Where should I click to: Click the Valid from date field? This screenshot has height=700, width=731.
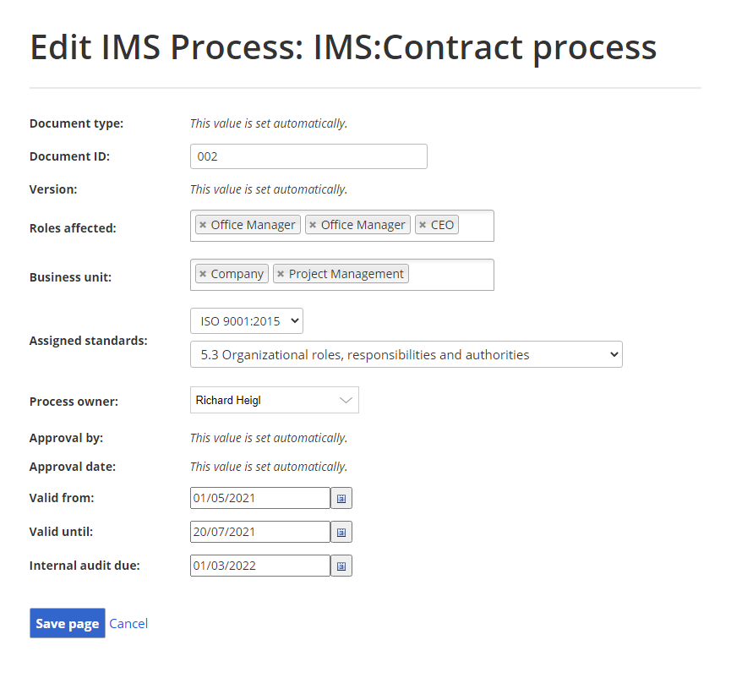260,498
